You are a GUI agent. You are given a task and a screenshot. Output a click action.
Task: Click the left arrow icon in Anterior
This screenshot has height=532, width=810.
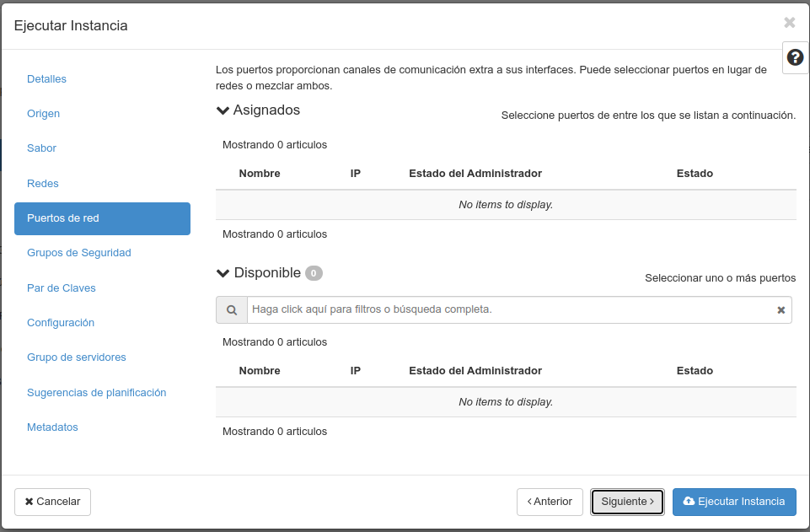tap(532, 502)
